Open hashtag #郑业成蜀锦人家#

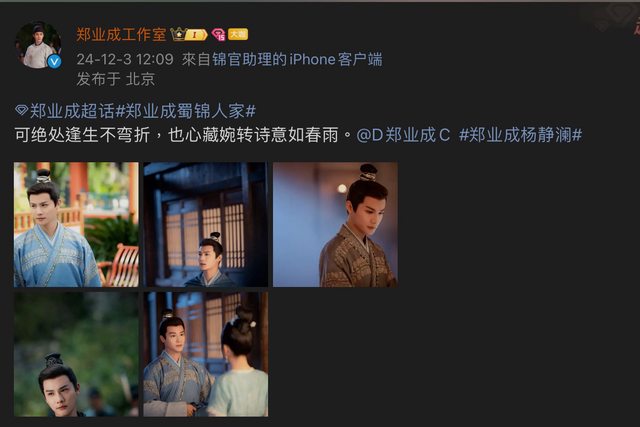(x=186, y=111)
